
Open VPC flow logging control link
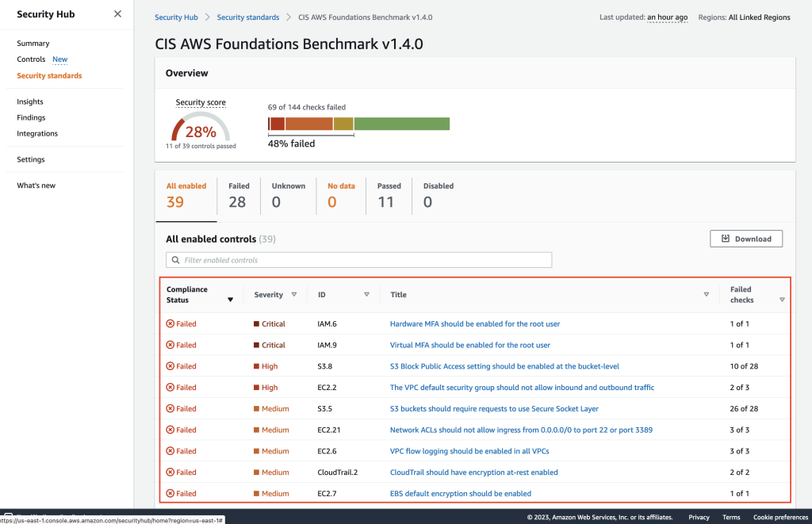[x=469, y=451]
